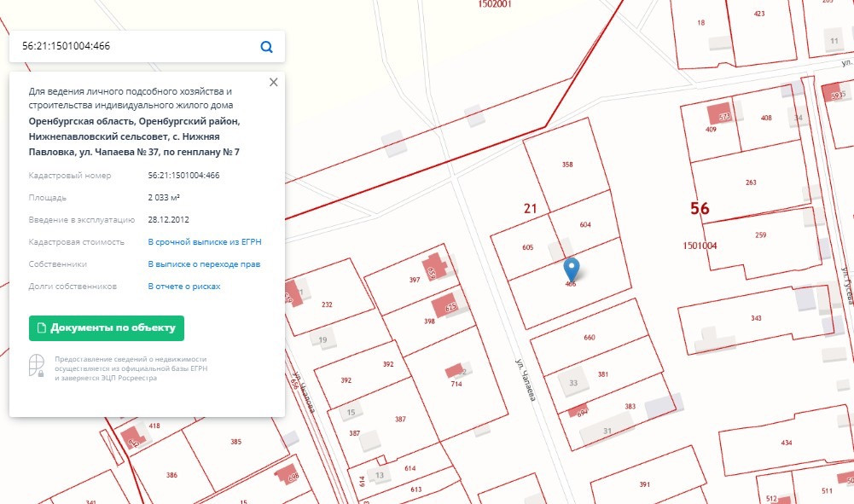
Task: Click red building 573 on the map
Action: tap(720, 114)
